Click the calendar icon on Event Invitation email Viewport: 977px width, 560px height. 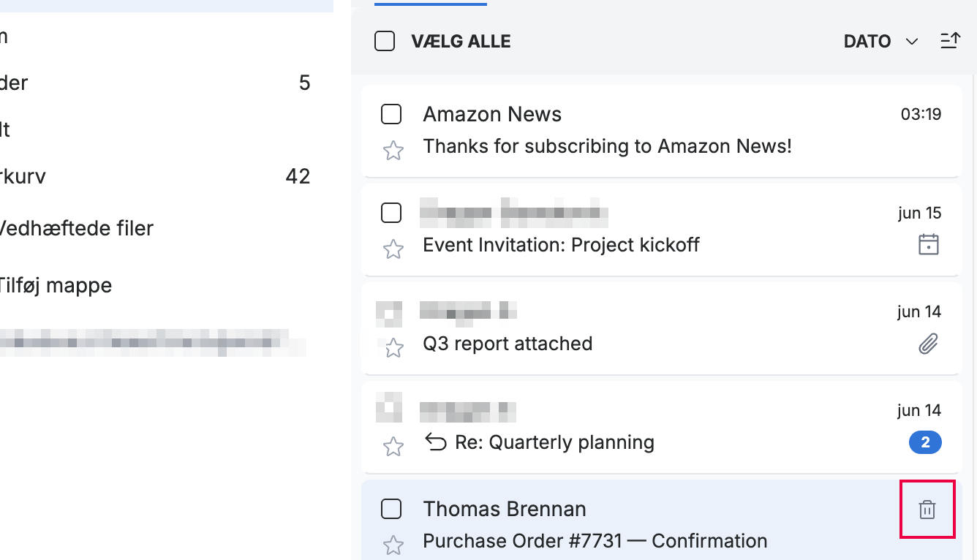[x=928, y=244]
